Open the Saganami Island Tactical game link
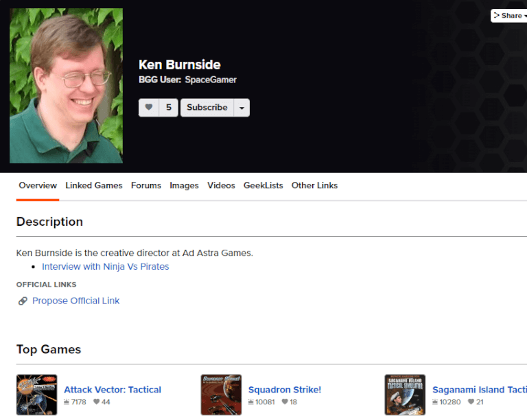This screenshot has width=527, height=420. [x=479, y=390]
